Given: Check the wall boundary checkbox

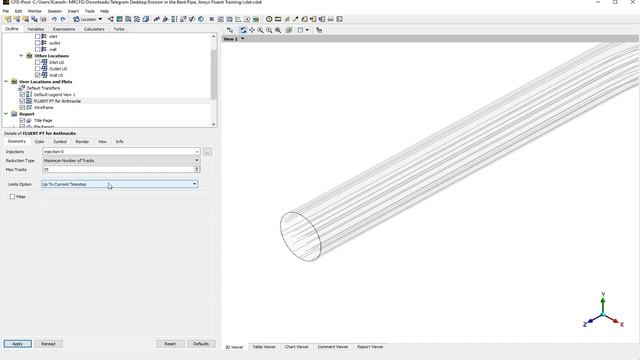Looking at the screenshot, I should [38, 49].
